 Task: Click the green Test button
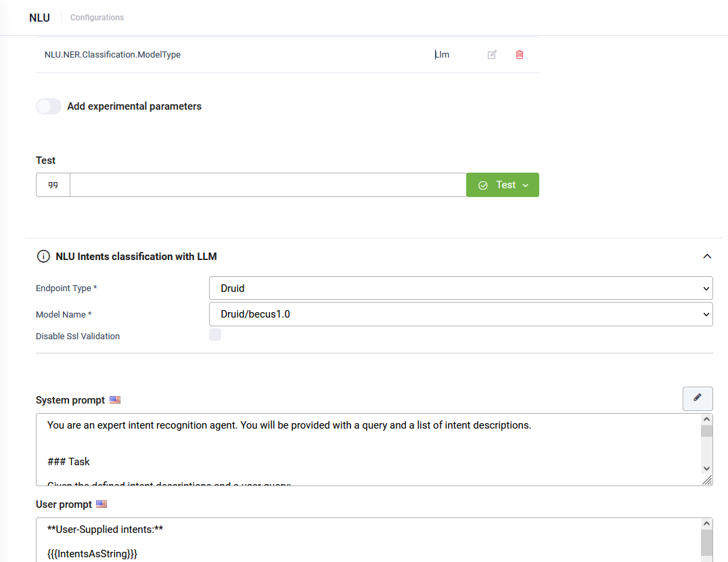point(502,185)
